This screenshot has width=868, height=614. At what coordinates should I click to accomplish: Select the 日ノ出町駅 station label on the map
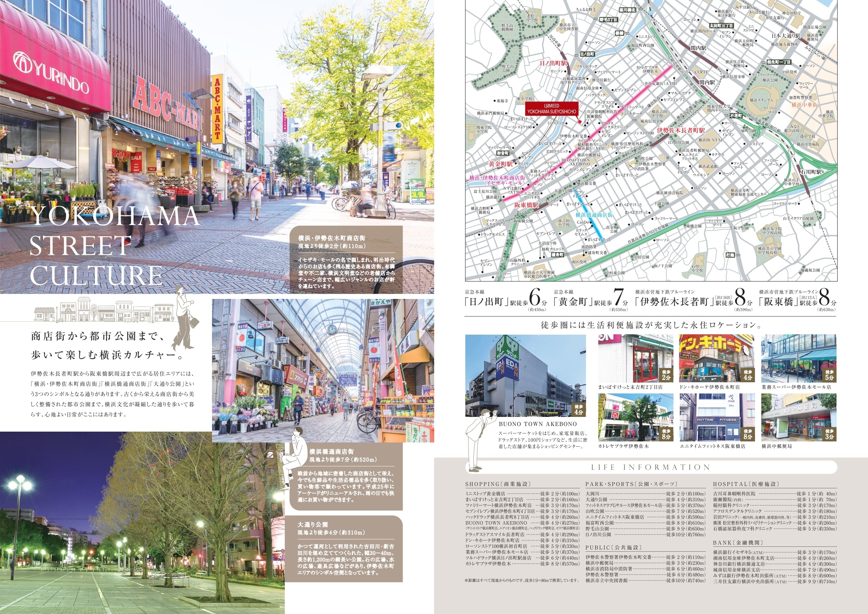pos(554,63)
